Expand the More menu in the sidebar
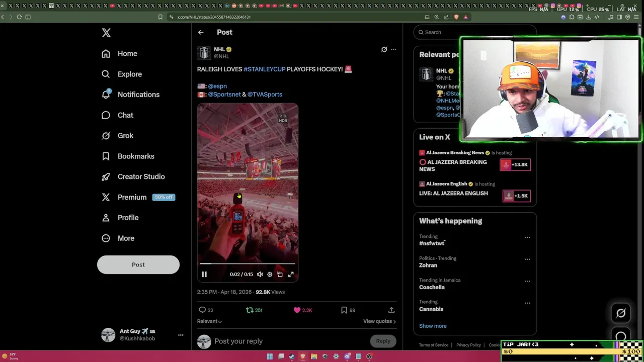Viewport: 644px width, 362px height. click(118, 238)
